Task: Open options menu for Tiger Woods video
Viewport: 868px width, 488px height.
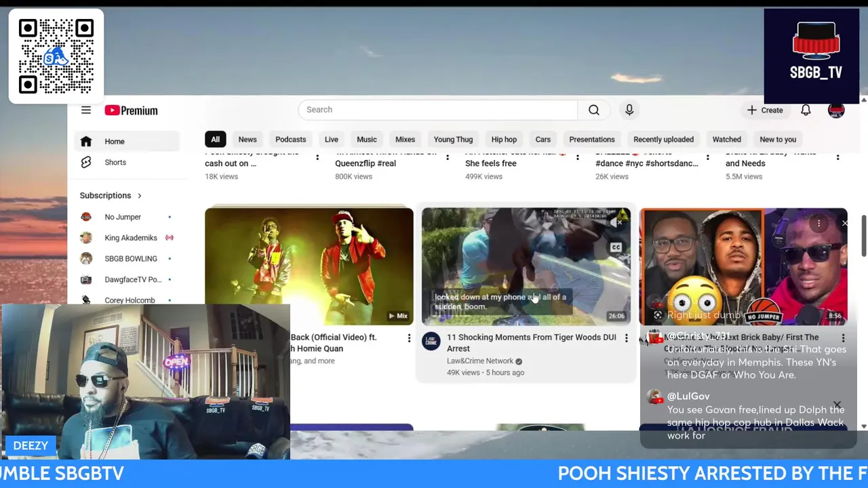Action: point(626,338)
